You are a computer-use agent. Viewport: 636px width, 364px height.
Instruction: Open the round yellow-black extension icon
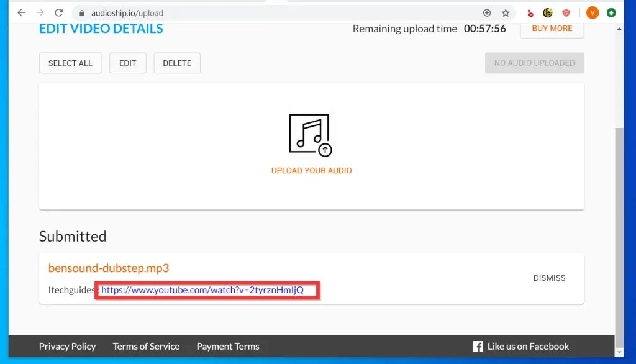[x=548, y=13]
